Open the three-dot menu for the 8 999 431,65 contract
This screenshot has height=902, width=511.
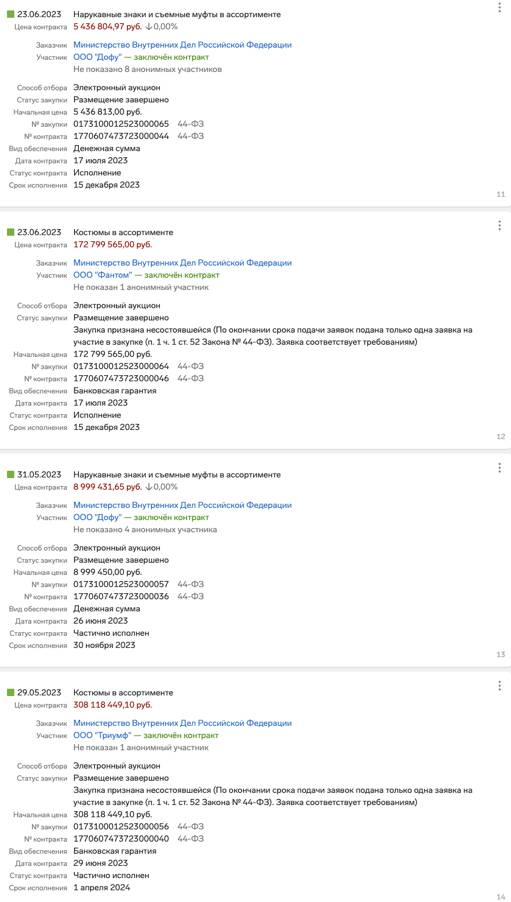click(499, 468)
